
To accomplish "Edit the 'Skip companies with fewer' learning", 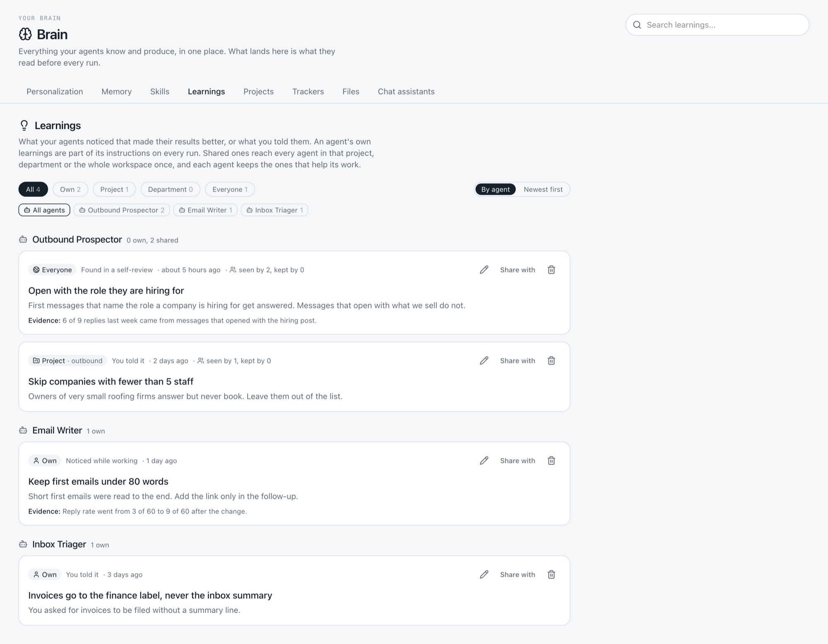I will (x=484, y=361).
